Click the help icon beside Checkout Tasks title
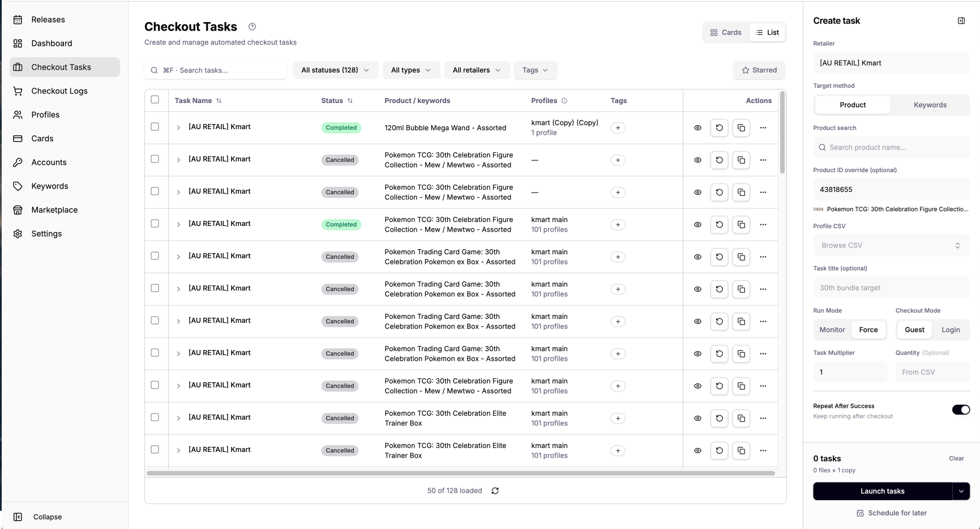980x529 pixels. tap(253, 27)
